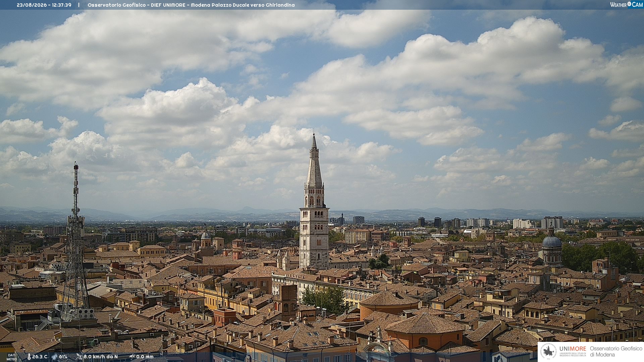Click the green trees beside the dome

click(x=600, y=256)
